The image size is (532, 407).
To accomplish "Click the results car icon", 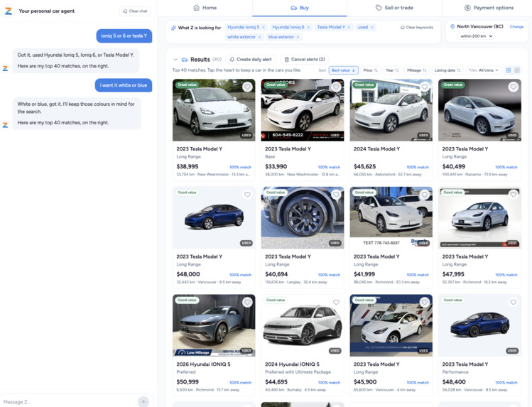I will tap(185, 60).
